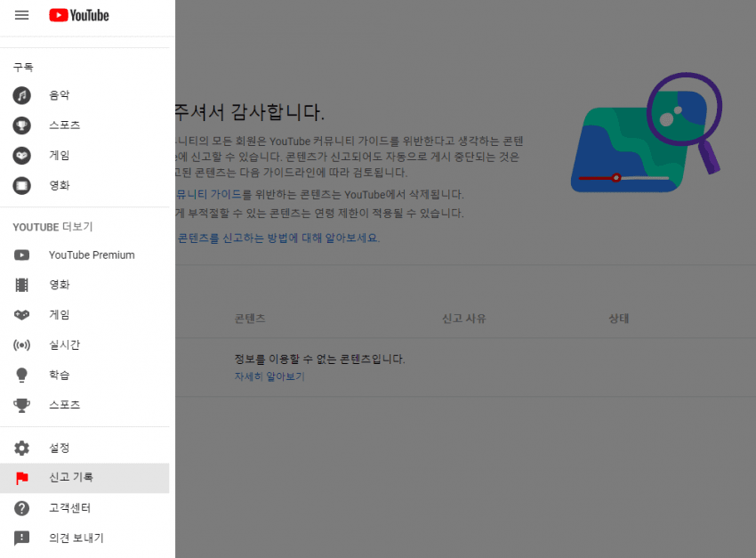Click the Live (실시간) broadcast icon
This screenshot has width=756, height=558.
coord(21,344)
